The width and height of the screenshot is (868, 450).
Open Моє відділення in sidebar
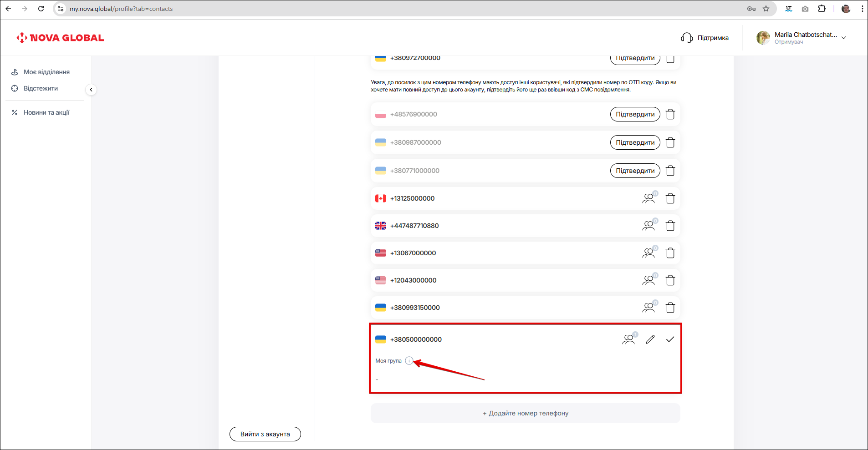pos(46,72)
